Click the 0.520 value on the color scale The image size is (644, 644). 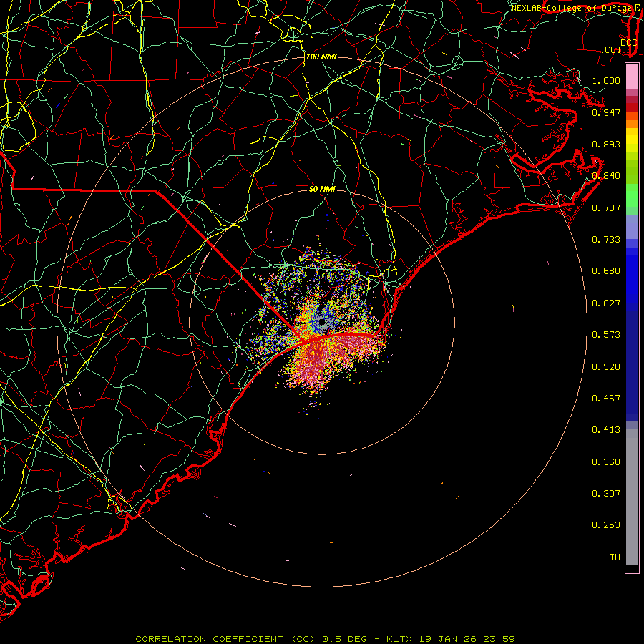coord(606,367)
